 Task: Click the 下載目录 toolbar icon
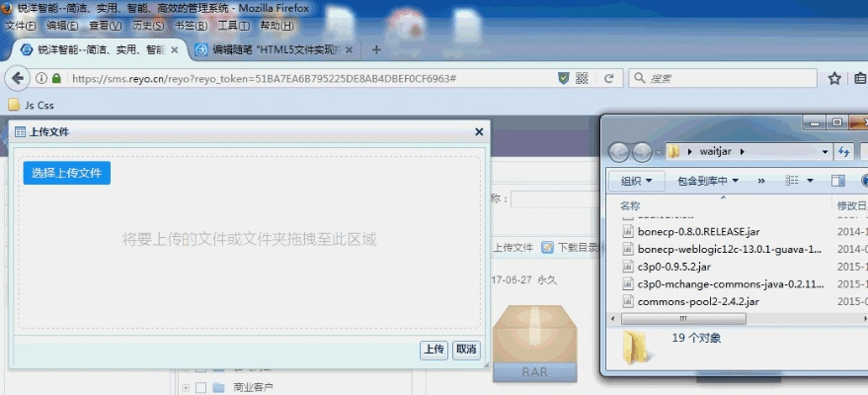click(547, 247)
